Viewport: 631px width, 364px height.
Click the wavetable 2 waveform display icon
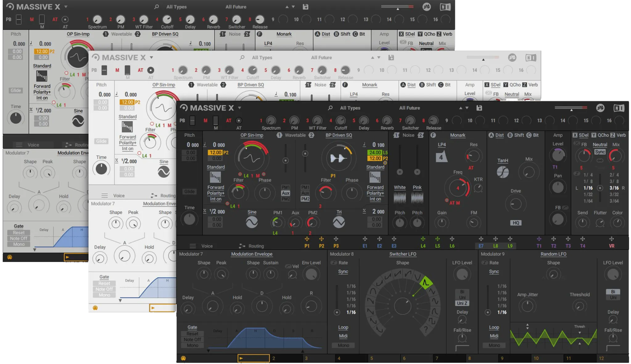click(339, 158)
